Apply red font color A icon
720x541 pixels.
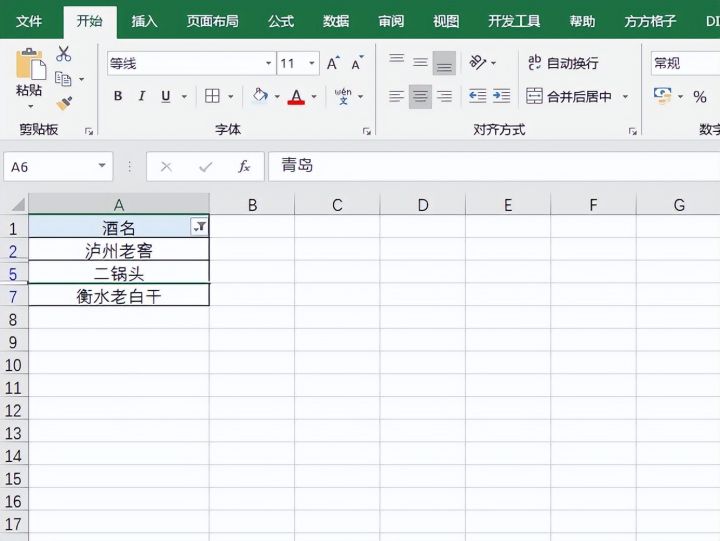pyautogui.click(x=296, y=96)
